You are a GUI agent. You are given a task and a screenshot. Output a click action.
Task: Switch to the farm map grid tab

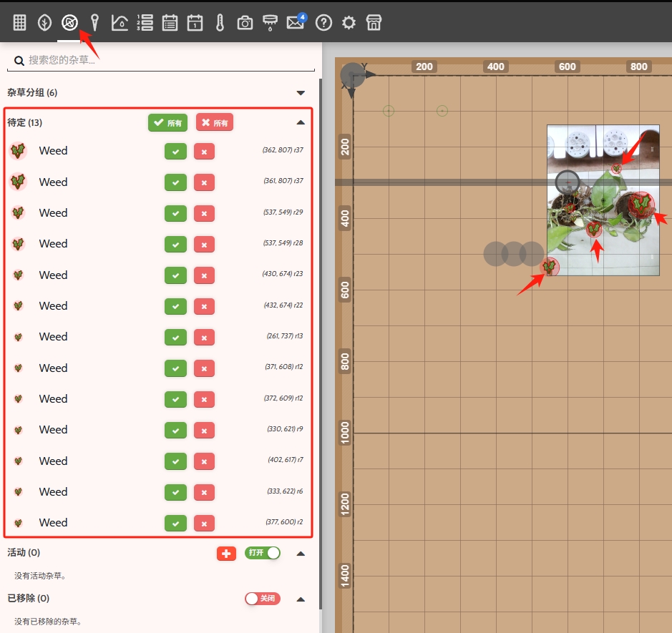(x=20, y=23)
